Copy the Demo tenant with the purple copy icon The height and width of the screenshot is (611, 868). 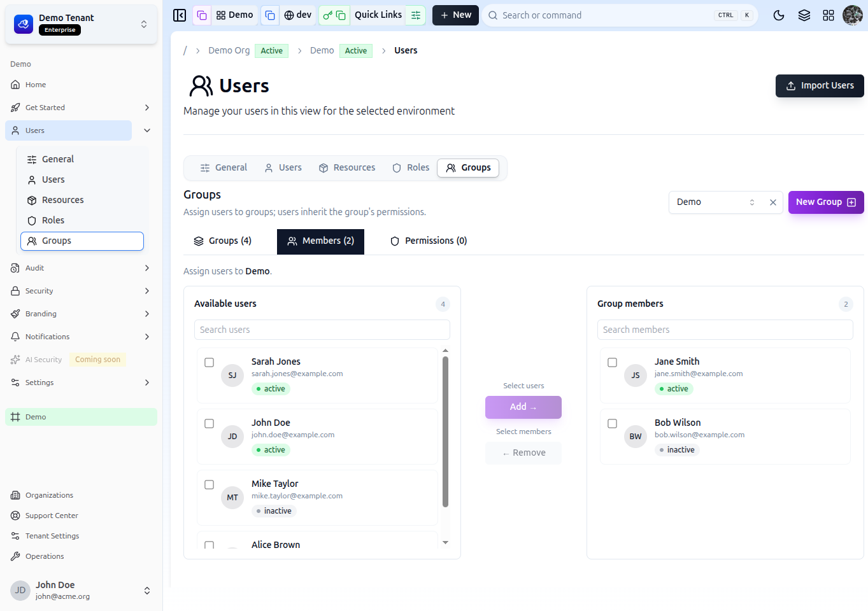[x=201, y=14]
